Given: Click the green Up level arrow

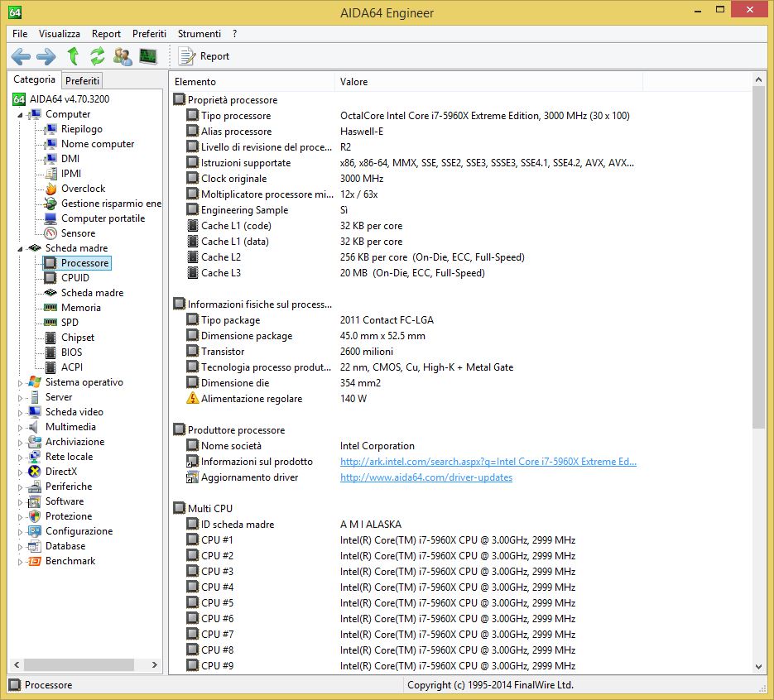Looking at the screenshot, I should coord(73,56).
